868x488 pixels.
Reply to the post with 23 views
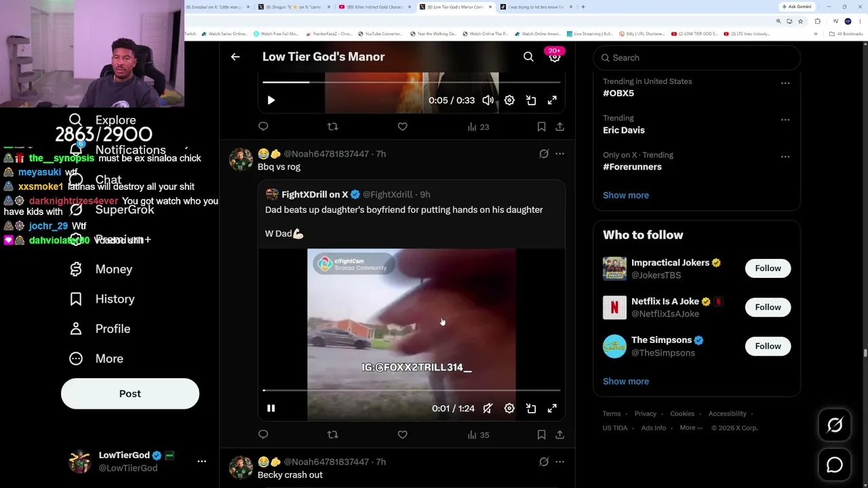click(263, 127)
